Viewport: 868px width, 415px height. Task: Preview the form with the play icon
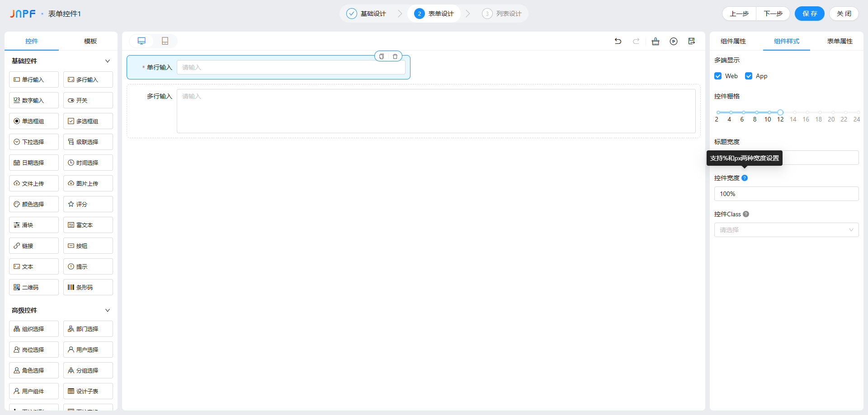pyautogui.click(x=674, y=41)
